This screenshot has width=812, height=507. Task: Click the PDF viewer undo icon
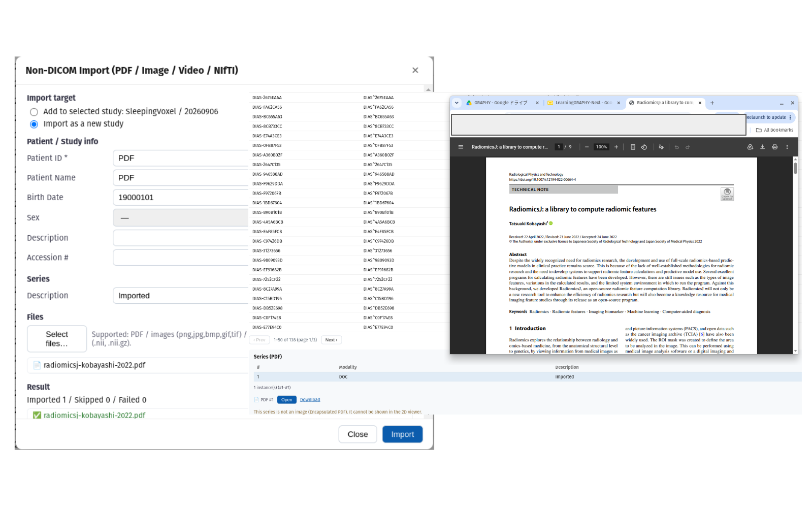pyautogui.click(x=677, y=147)
